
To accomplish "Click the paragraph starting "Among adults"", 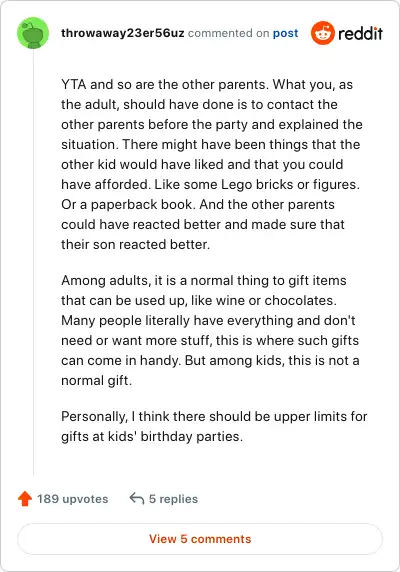I will 210,331.
